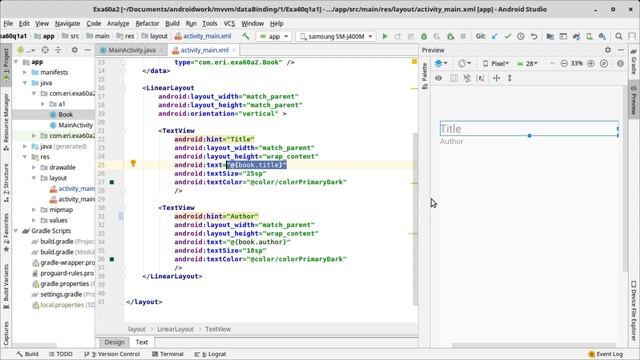Click the Layout Inspector window icon
This screenshot has width=640, height=360.
point(563,36)
